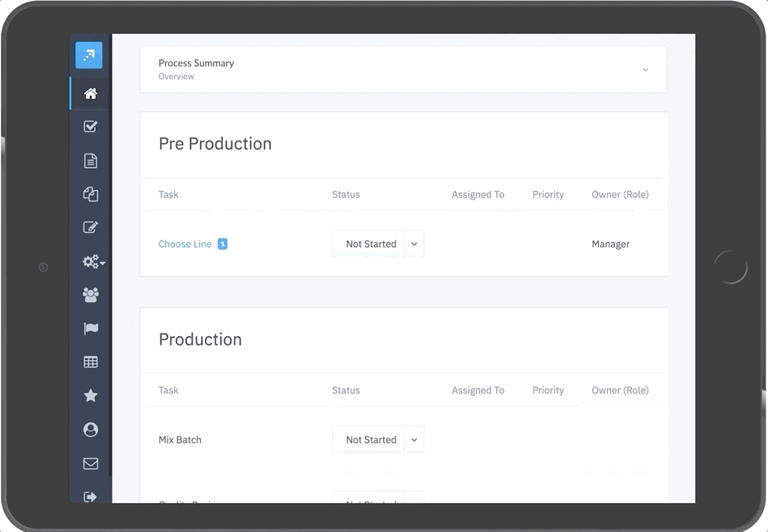The height and width of the screenshot is (532, 768).
Task: Click Not Started button for Mix Batch
Action: (370, 439)
